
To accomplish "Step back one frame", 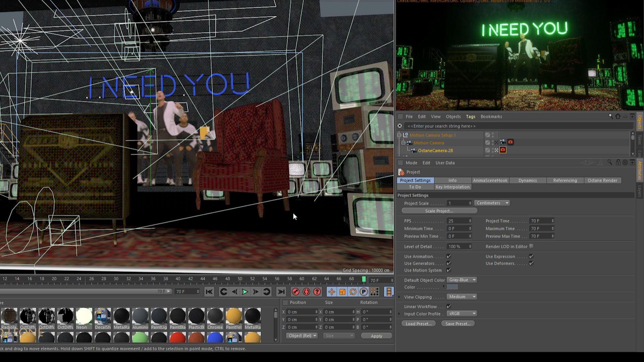I will tap(234, 292).
